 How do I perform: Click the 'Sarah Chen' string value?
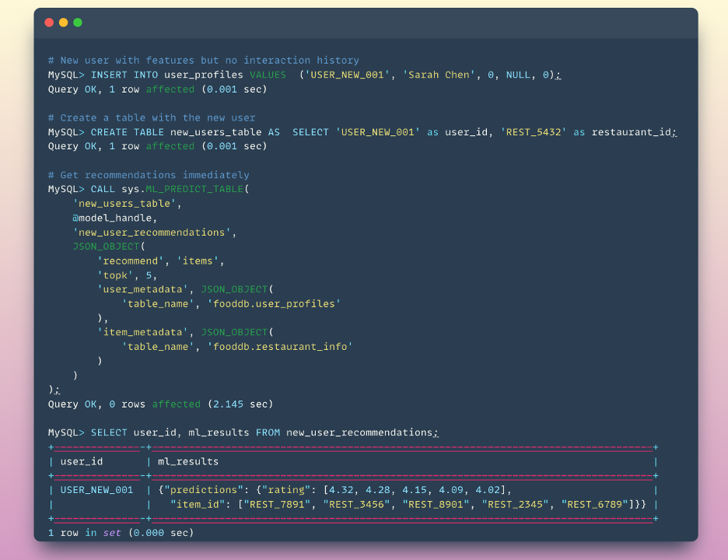click(439, 75)
